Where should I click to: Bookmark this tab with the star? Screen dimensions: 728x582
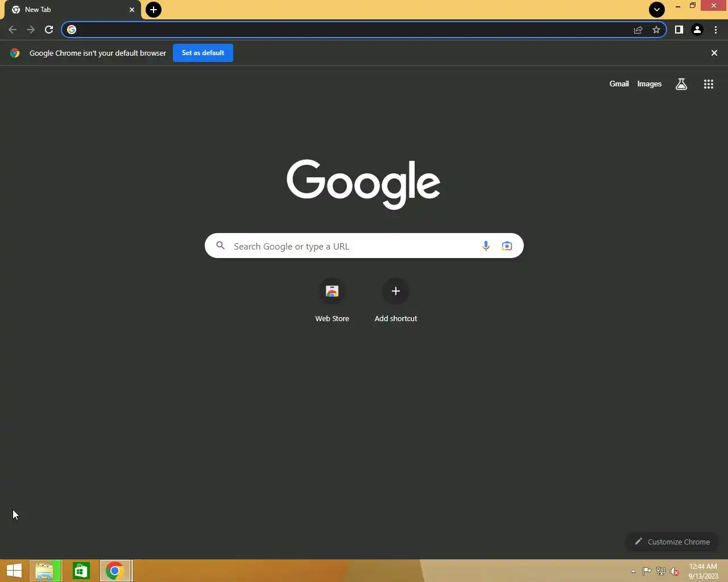point(656,30)
